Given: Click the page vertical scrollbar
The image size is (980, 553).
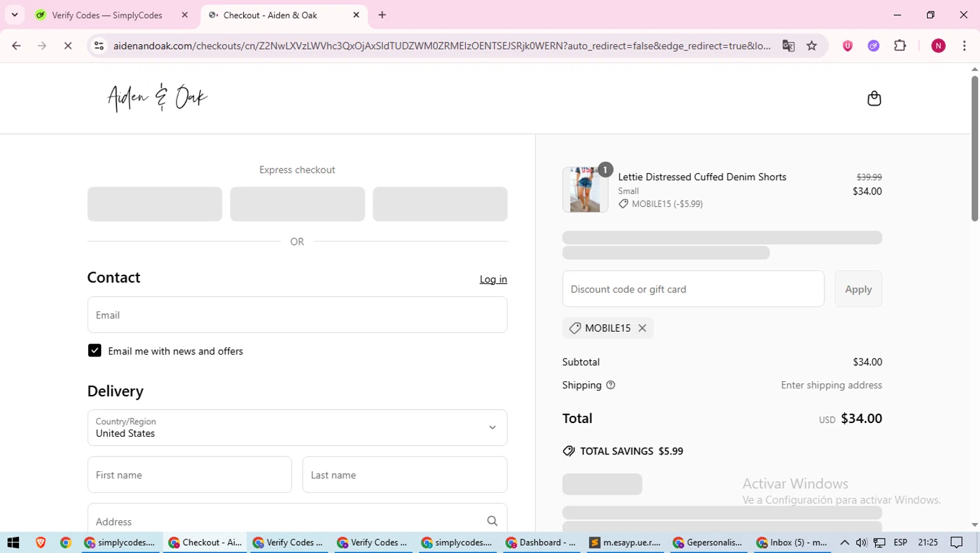Looking at the screenshot, I should (974, 149).
